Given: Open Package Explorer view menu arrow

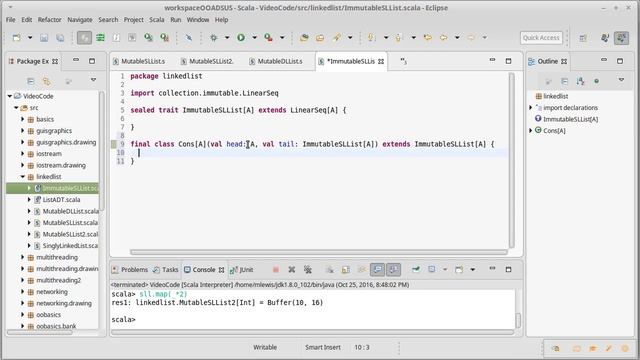Looking at the screenshot, I should 93,80.
